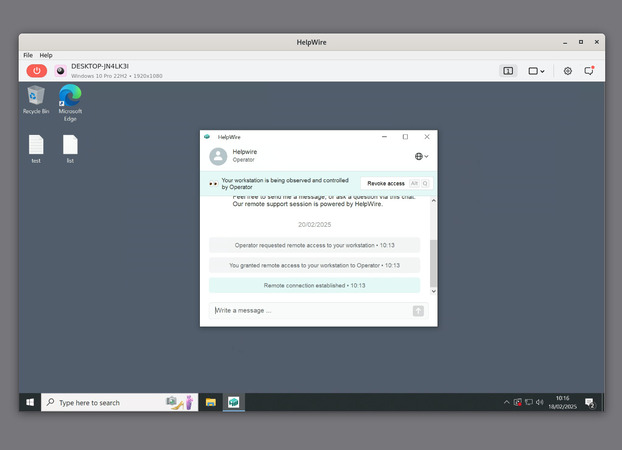This screenshot has height=450, width=622.
Task: Click the taskbar clock showing 10:16
Action: click(x=562, y=402)
